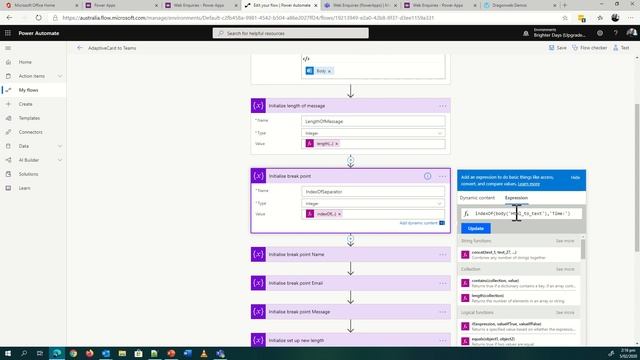Open Learn in the sidebar

[24, 188]
